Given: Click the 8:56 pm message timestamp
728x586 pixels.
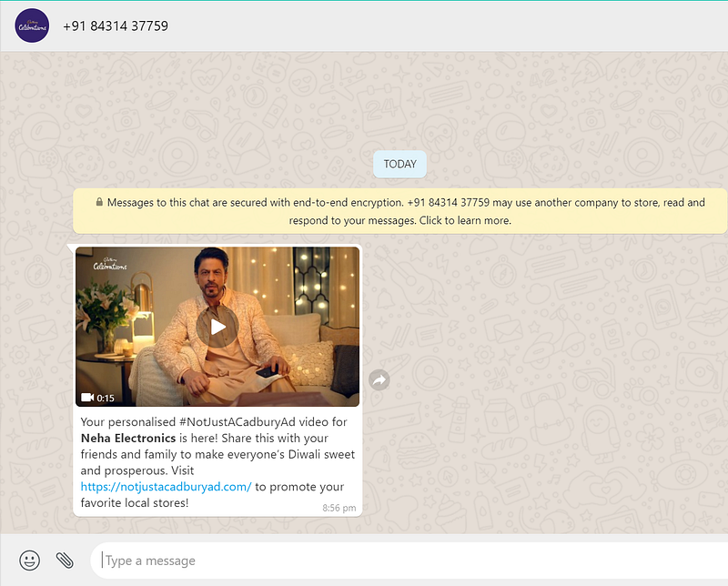Looking at the screenshot, I should point(339,508).
